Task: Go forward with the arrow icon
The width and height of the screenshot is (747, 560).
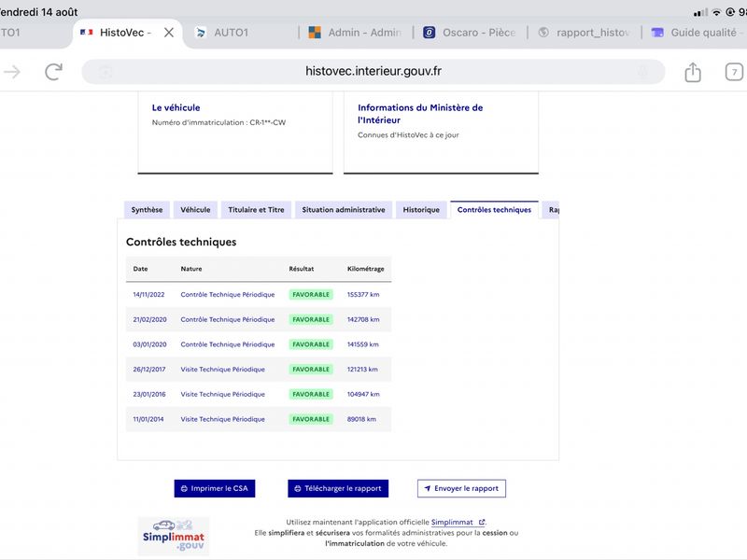Action: pos(12,72)
